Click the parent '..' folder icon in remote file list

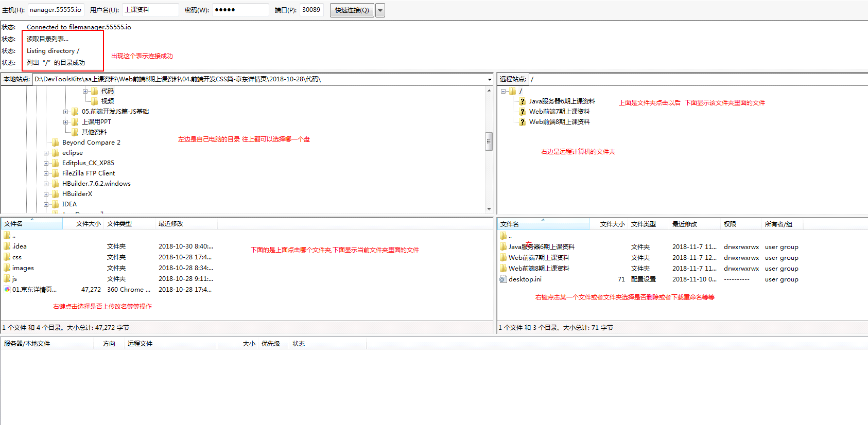point(504,236)
